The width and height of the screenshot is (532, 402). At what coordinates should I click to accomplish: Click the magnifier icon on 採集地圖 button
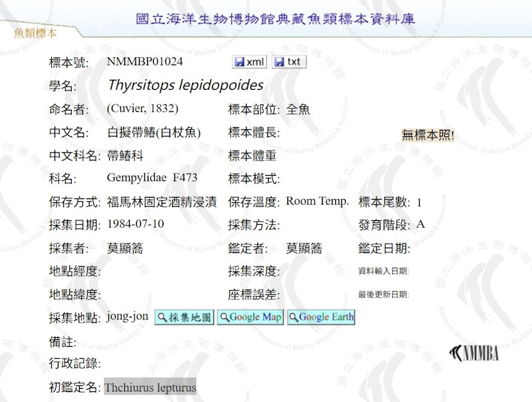point(162,317)
